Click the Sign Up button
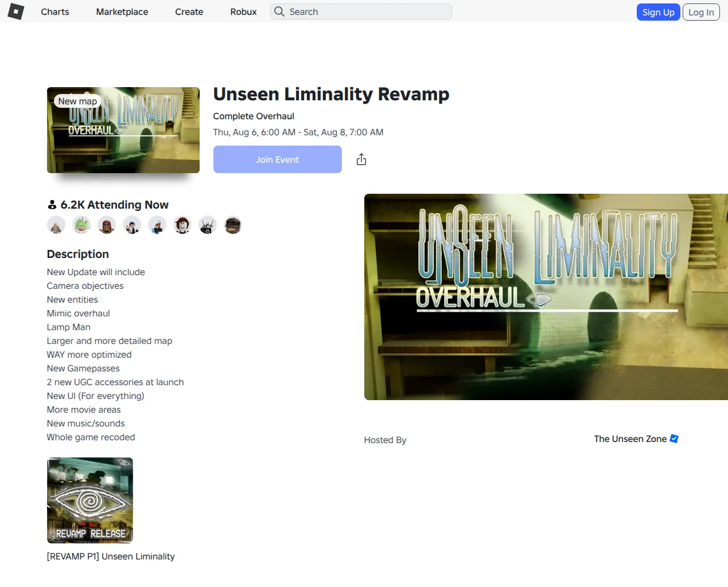Image resolution: width=728 pixels, height=587 pixels. click(x=658, y=12)
